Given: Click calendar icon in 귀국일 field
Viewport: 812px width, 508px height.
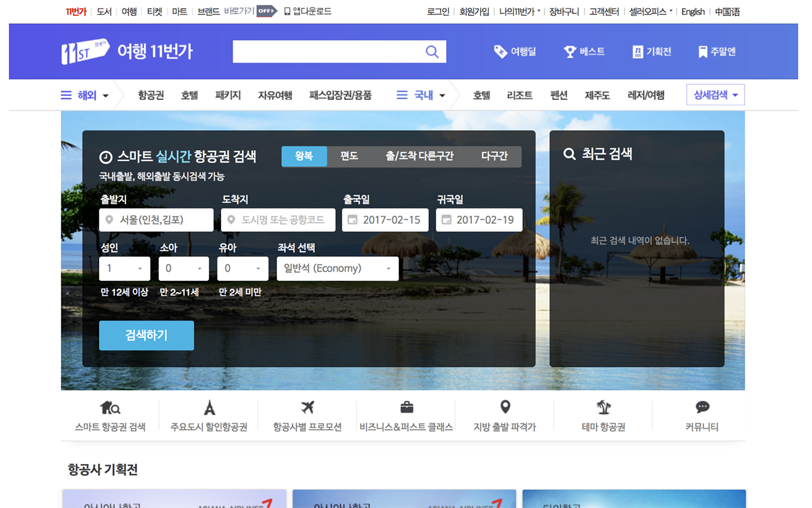Looking at the screenshot, I should click(x=447, y=220).
